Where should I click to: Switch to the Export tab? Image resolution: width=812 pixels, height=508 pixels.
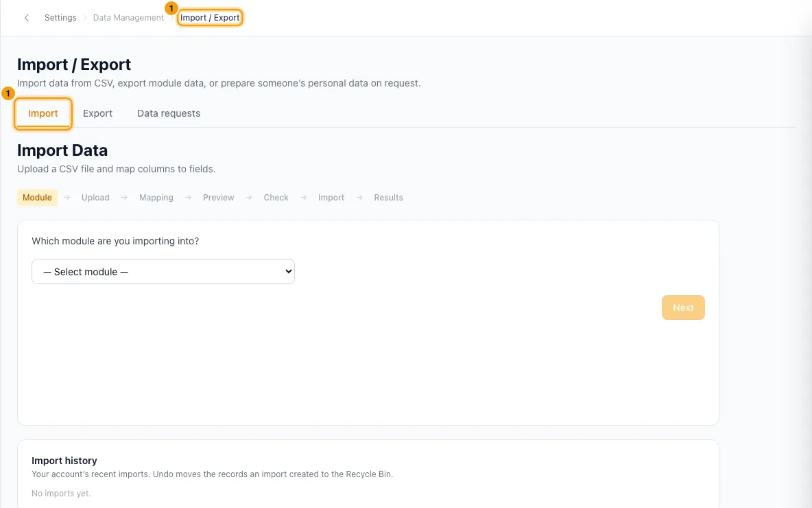97,113
